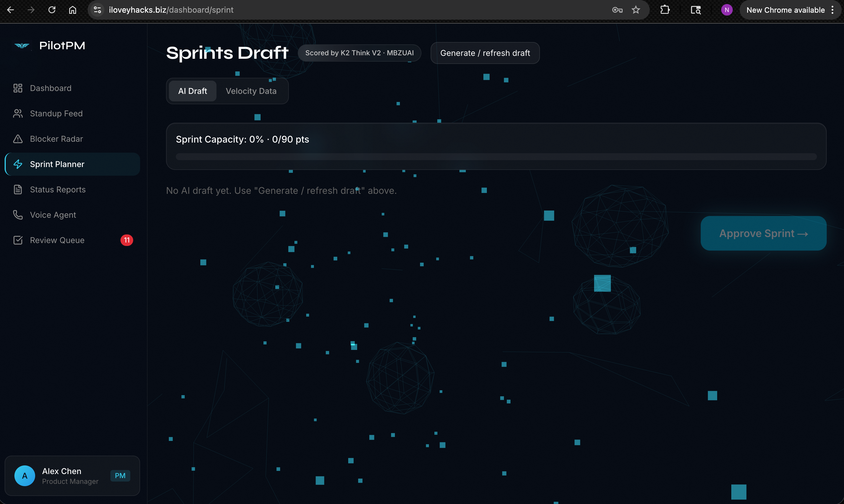Click the Sprint Planner lightning bolt icon

click(18, 164)
